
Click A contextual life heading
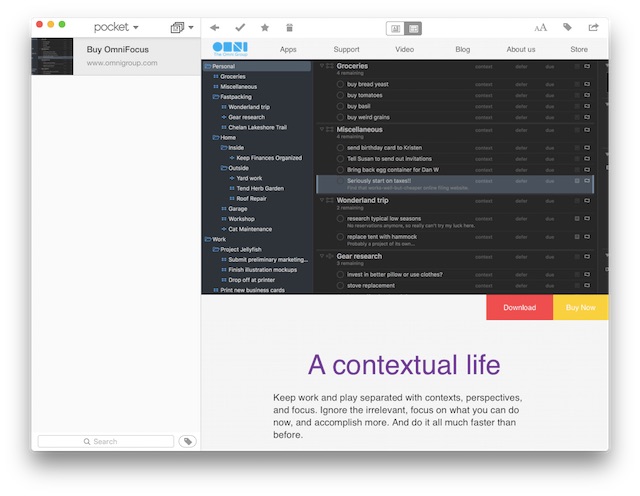click(404, 365)
